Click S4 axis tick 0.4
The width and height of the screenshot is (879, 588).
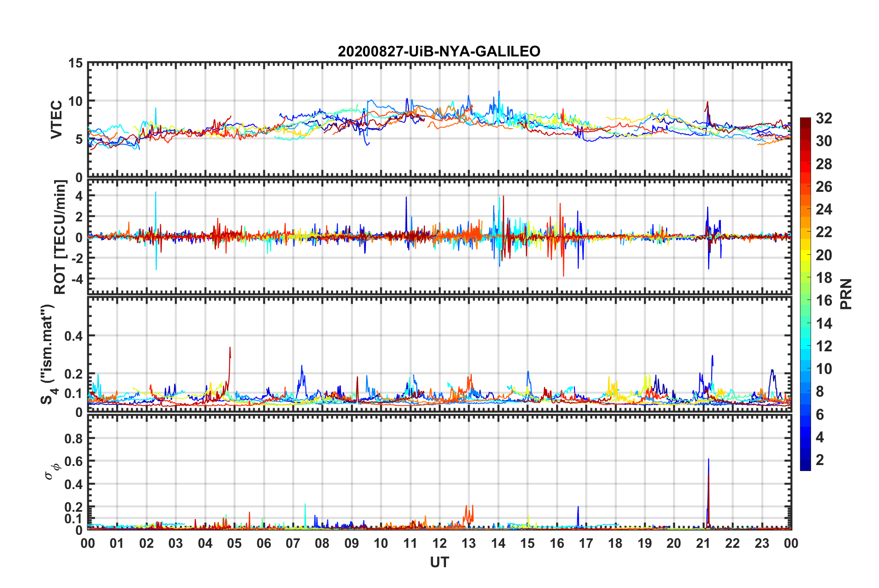click(x=74, y=336)
